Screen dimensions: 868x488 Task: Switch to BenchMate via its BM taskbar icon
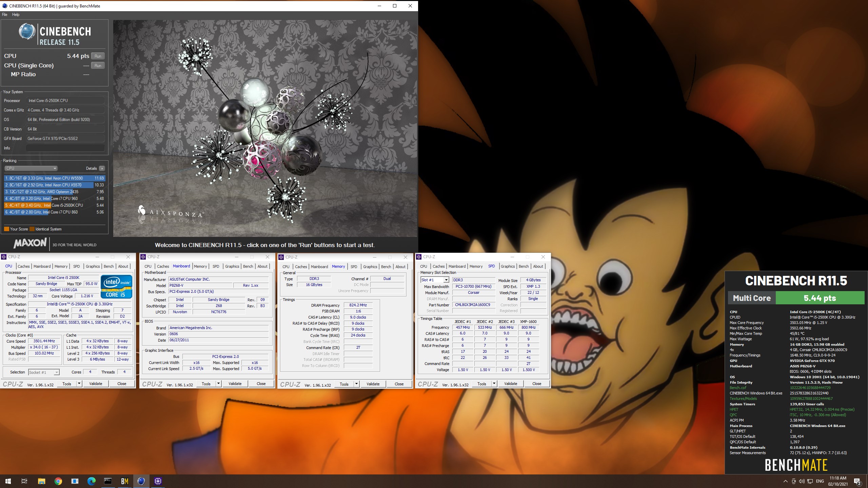pyautogui.click(x=124, y=481)
